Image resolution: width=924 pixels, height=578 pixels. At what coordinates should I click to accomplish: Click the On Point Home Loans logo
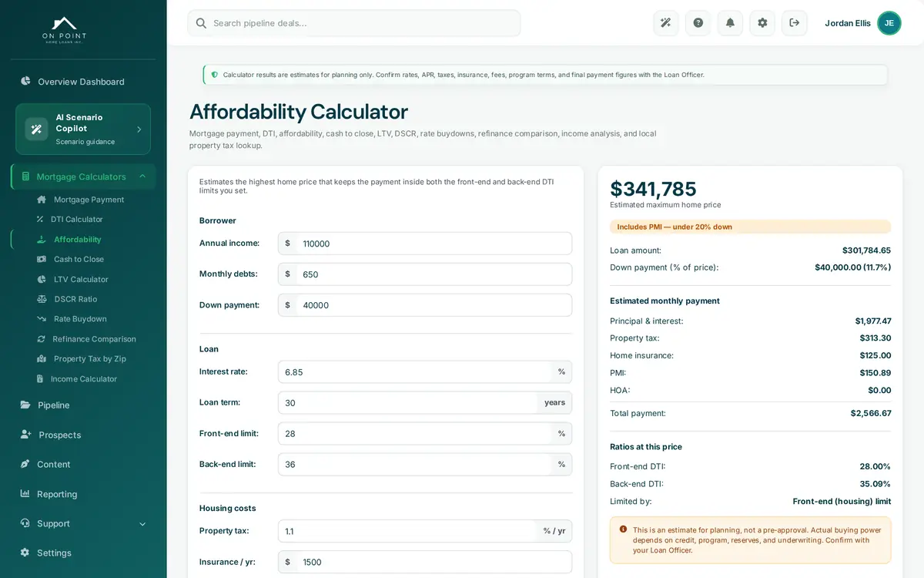pyautogui.click(x=64, y=29)
